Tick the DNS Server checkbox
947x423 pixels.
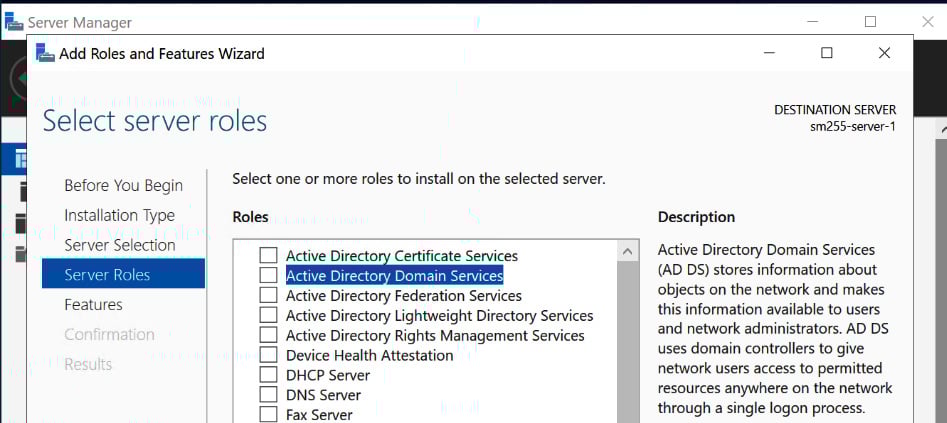pos(268,395)
